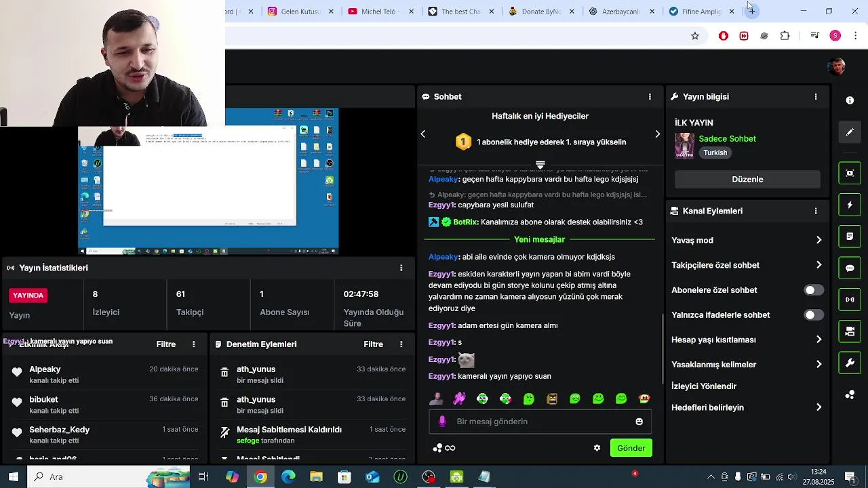
Task: Click the Yeni mesajlar divider label
Action: pos(539,240)
